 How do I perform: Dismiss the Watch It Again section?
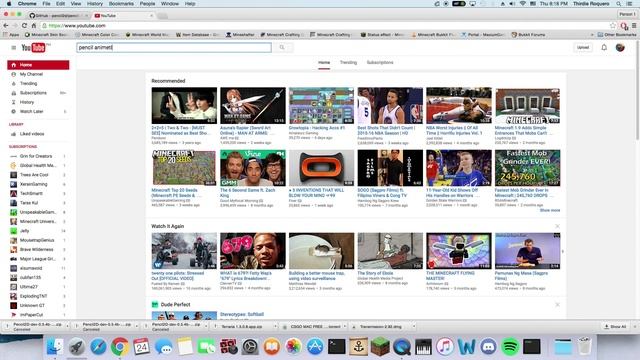point(557,226)
